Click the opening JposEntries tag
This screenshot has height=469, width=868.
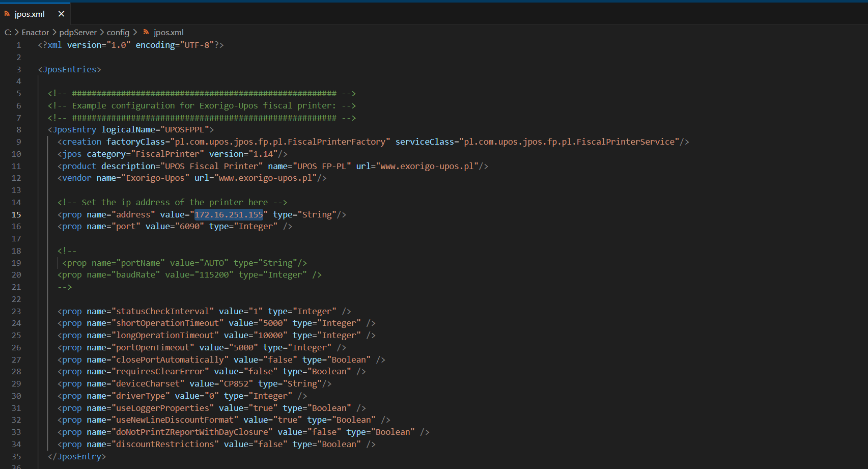(70, 70)
